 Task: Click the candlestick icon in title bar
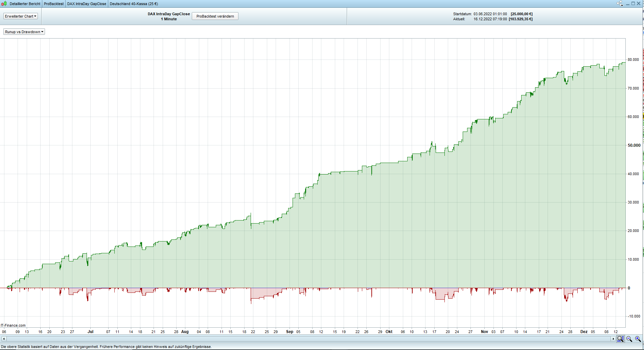click(4, 4)
